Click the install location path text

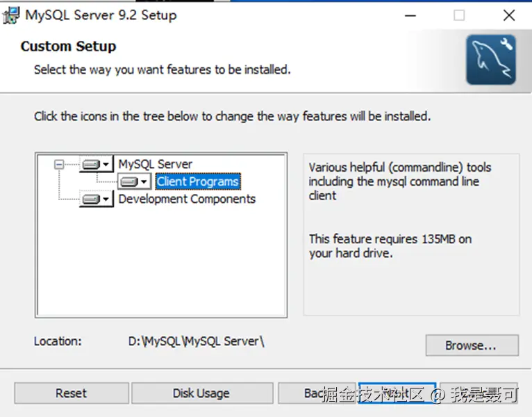(197, 341)
